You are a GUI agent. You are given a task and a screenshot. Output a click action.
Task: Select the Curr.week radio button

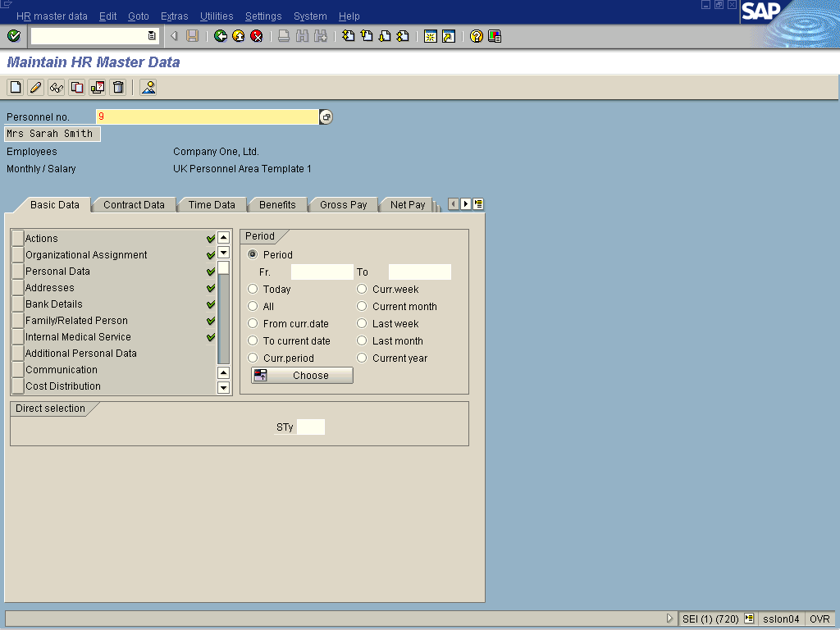[x=362, y=289]
